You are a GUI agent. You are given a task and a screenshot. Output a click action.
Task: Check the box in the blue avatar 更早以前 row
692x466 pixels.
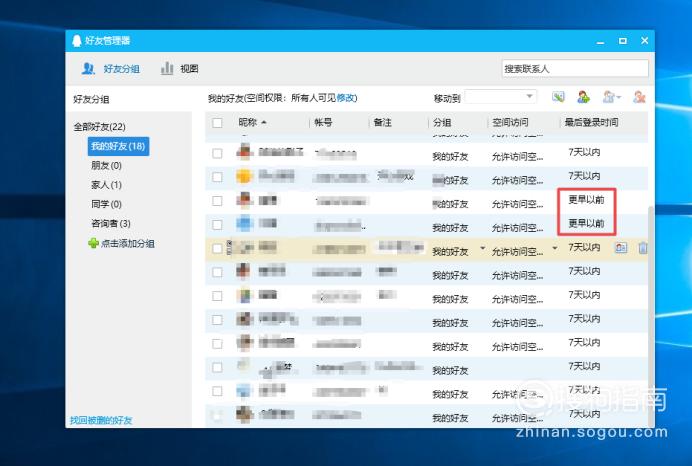(217, 225)
